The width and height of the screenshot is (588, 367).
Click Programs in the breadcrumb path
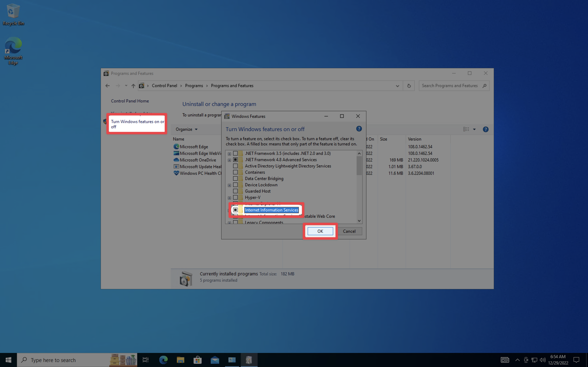(194, 86)
